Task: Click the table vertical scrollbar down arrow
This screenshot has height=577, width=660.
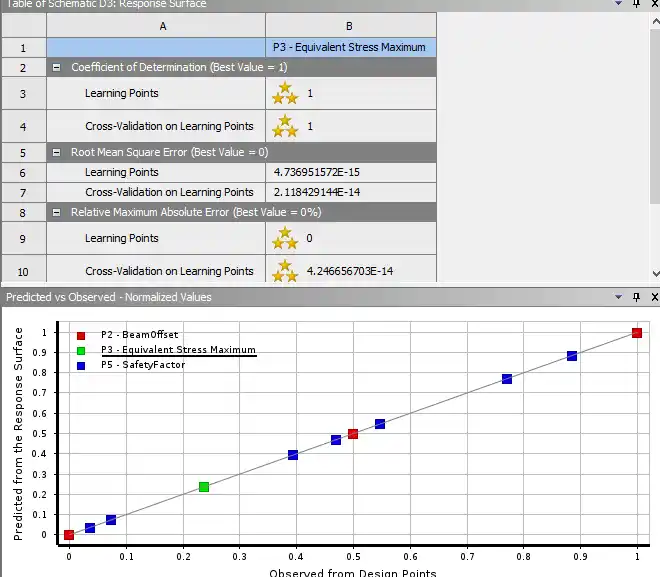Action: click(x=656, y=274)
